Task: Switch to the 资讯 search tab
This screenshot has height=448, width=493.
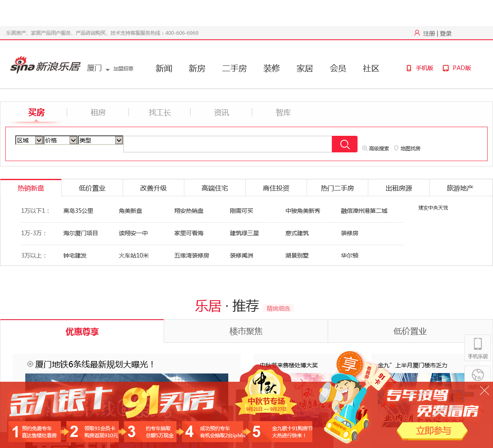Action: pyautogui.click(x=221, y=113)
